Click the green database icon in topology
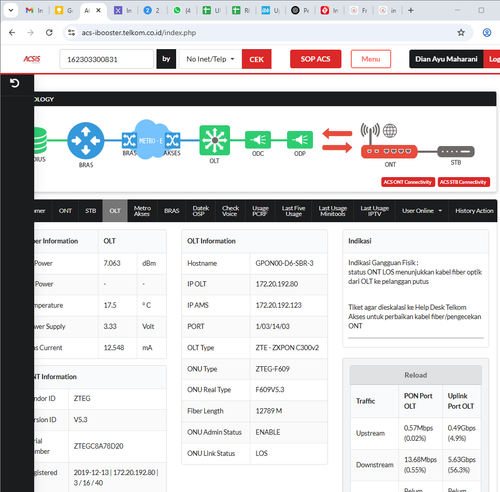 coord(40,140)
